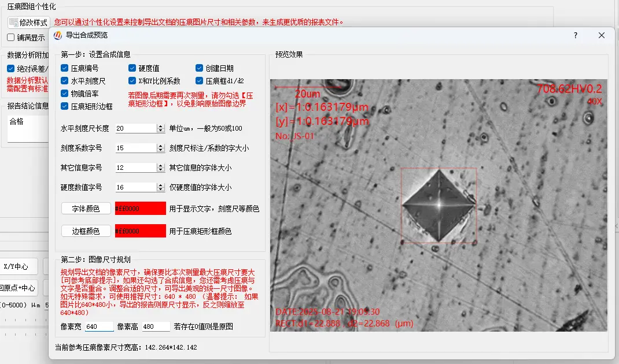Toggle the 硬度值 checkbox
The image size is (619, 364).
(x=132, y=68)
